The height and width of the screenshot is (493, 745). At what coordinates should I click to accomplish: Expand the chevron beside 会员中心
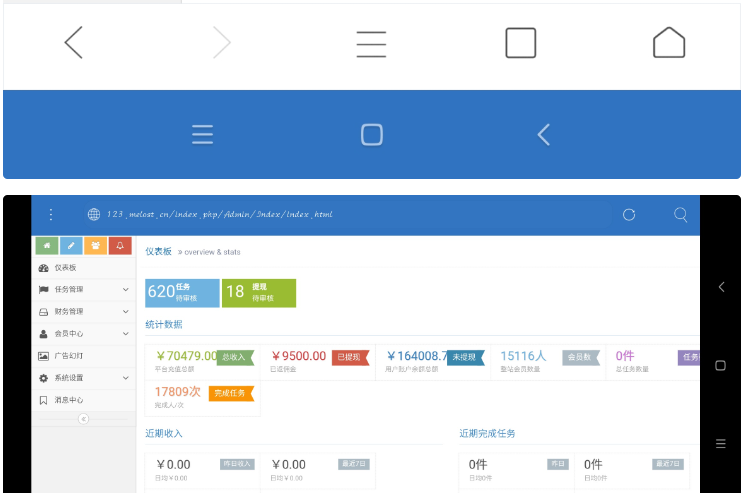click(x=125, y=334)
